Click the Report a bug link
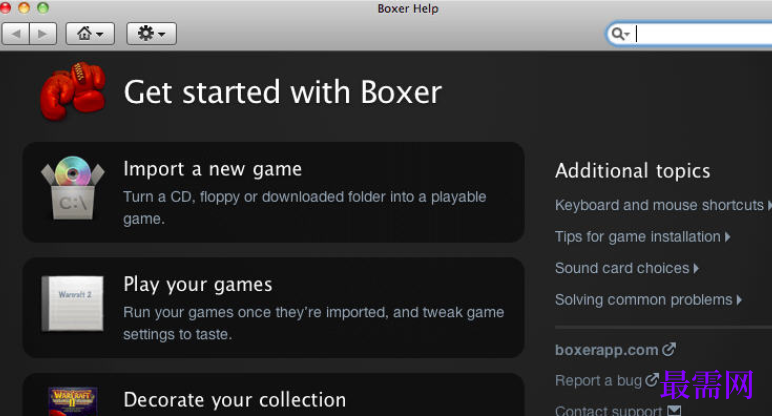This screenshot has height=416, width=772. 598,381
